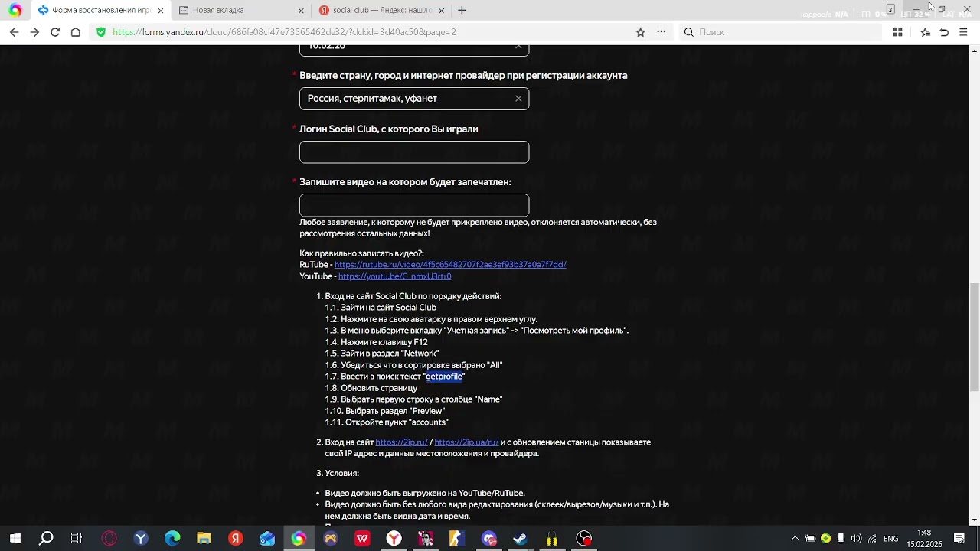Click the Social Club login input field
Image resolution: width=980 pixels, height=551 pixels.
click(x=414, y=152)
